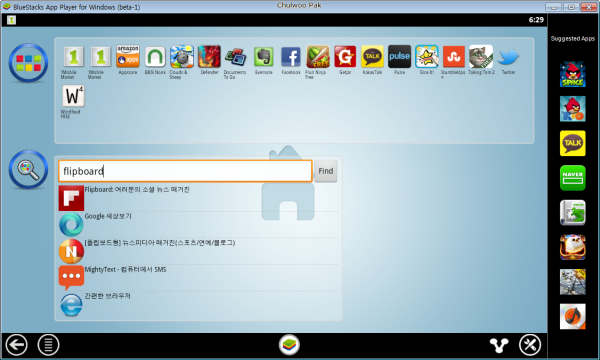The width and height of the screenshot is (600, 360).
Task: Launch Clouds & Sheep game
Action: pyautogui.click(x=182, y=57)
